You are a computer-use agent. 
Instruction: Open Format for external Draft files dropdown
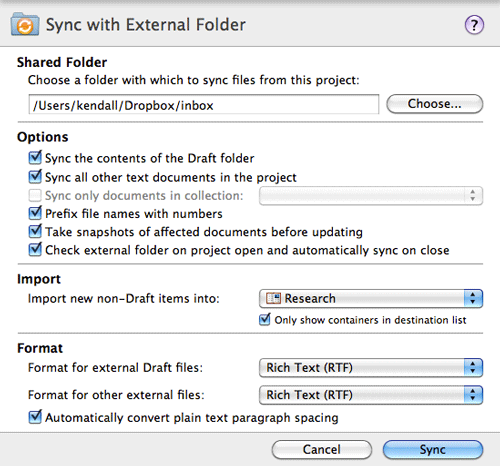(371, 368)
